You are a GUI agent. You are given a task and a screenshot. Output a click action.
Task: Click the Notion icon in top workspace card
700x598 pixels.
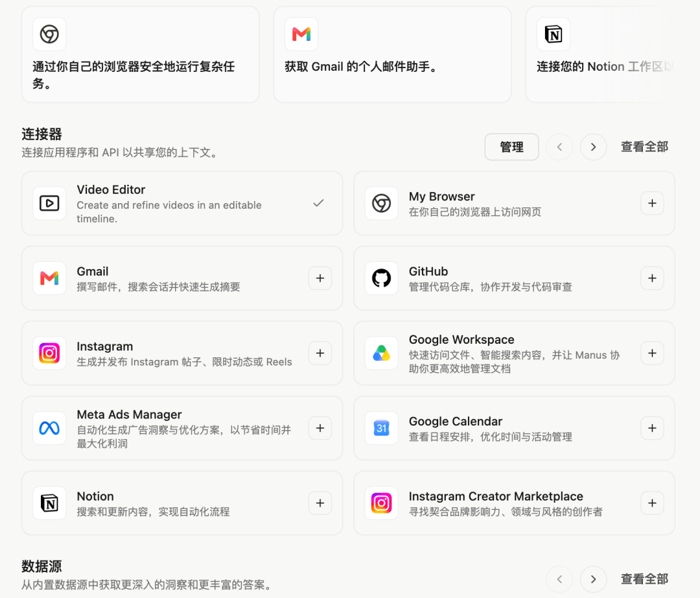[554, 34]
